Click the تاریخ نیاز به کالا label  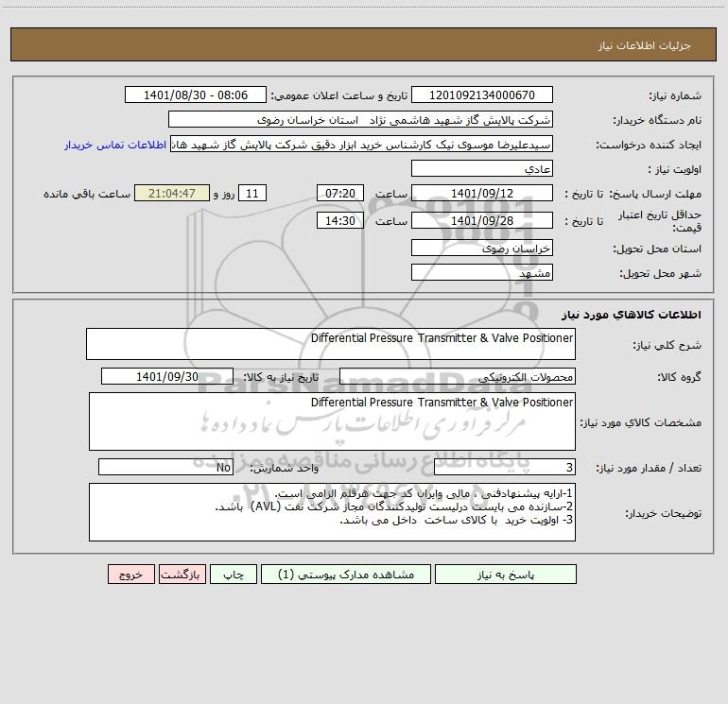click(281, 377)
